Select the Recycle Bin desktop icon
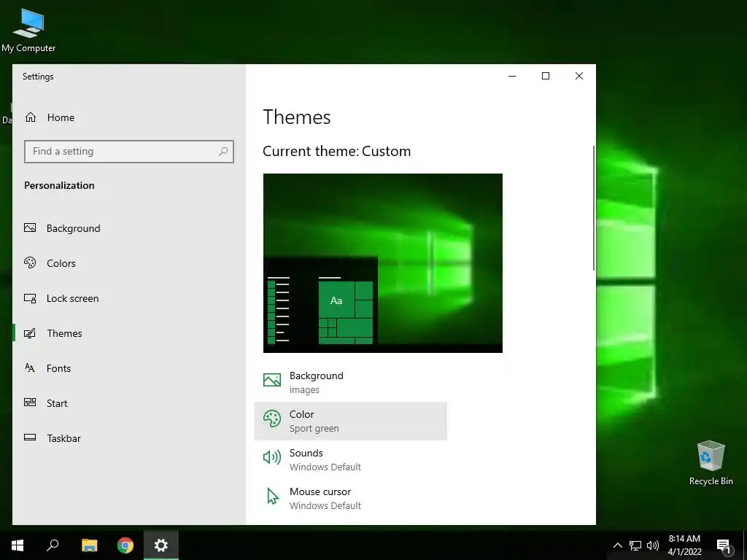The height and width of the screenshot is (560, 747). click(x=711, y=463)
